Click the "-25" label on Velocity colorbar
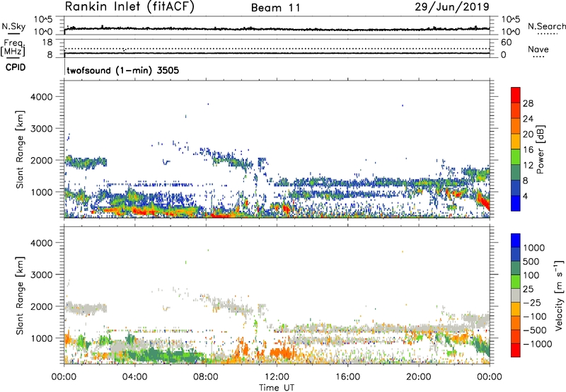This screenshot has width=566, height=392. pos(532,303)
